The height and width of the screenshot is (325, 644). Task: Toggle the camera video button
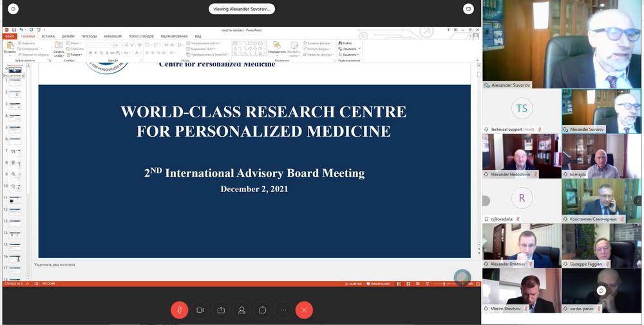point(200,310)
